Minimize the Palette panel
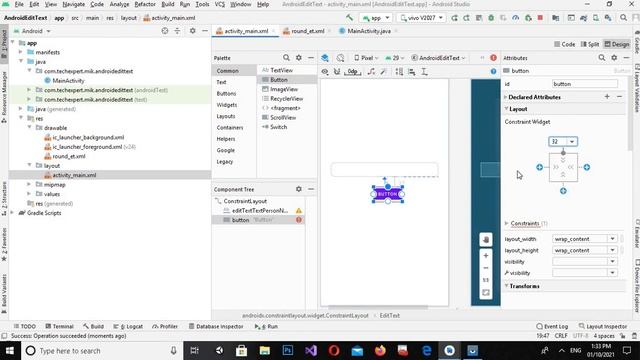This screenshot has height=360, width=640. click(311, 58)
